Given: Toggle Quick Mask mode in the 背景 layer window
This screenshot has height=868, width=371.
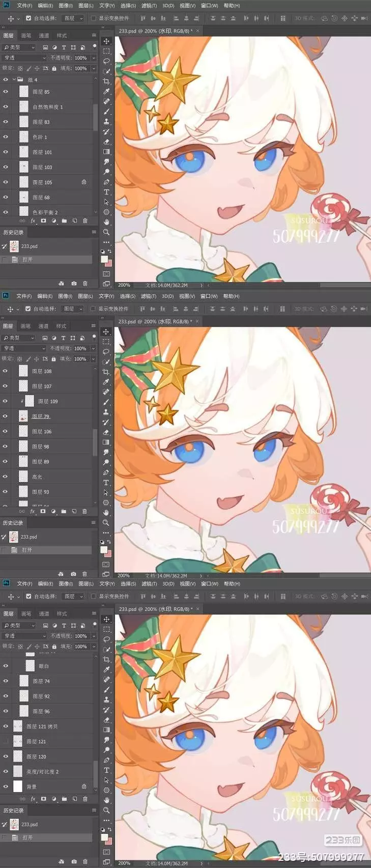Looking at the screenshot, I should coord(106,852).
